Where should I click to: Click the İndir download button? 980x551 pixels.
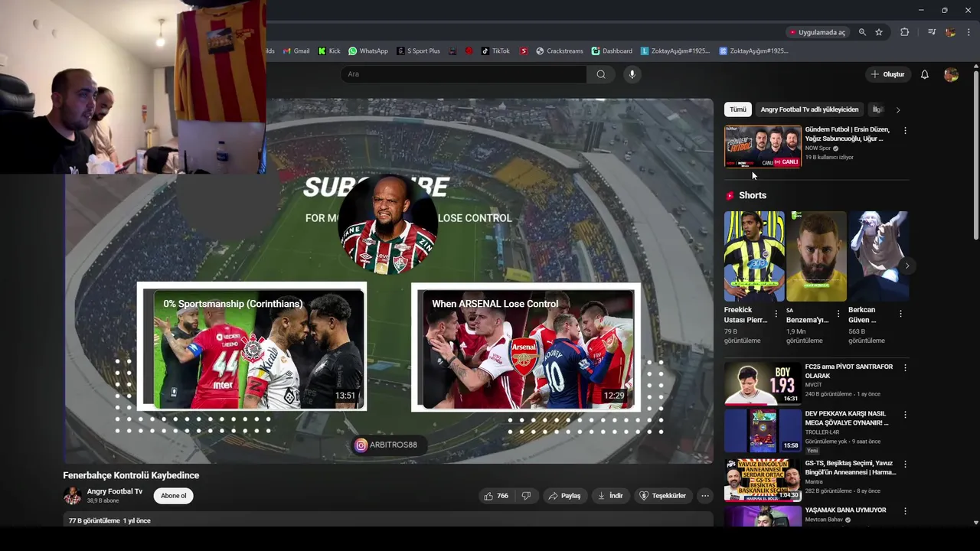point(610,496)
